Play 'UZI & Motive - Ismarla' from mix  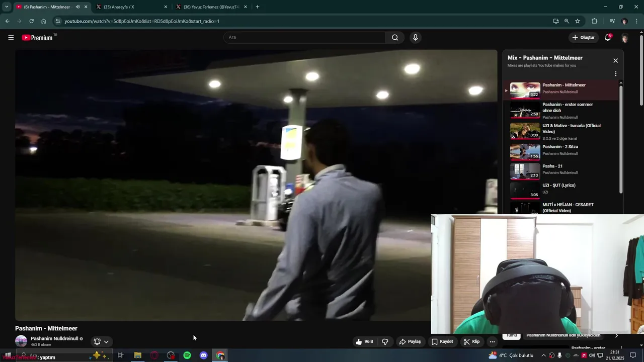coord(561,131)
